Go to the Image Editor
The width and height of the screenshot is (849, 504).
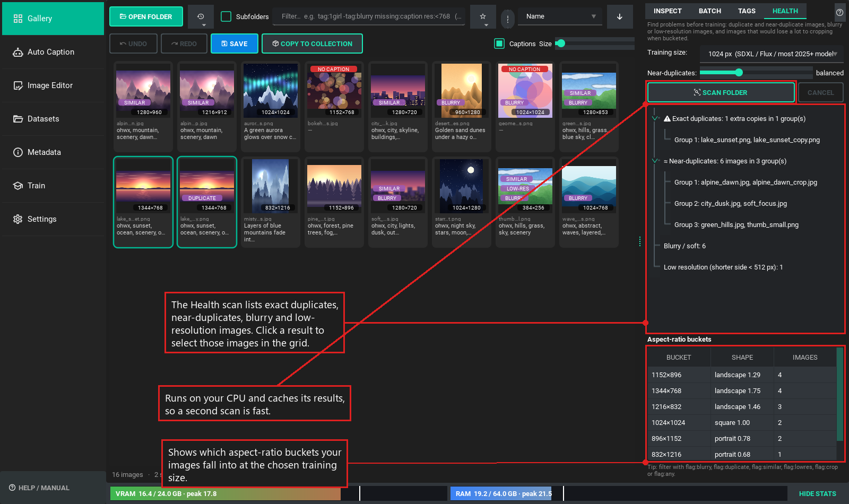pos(53,85)
